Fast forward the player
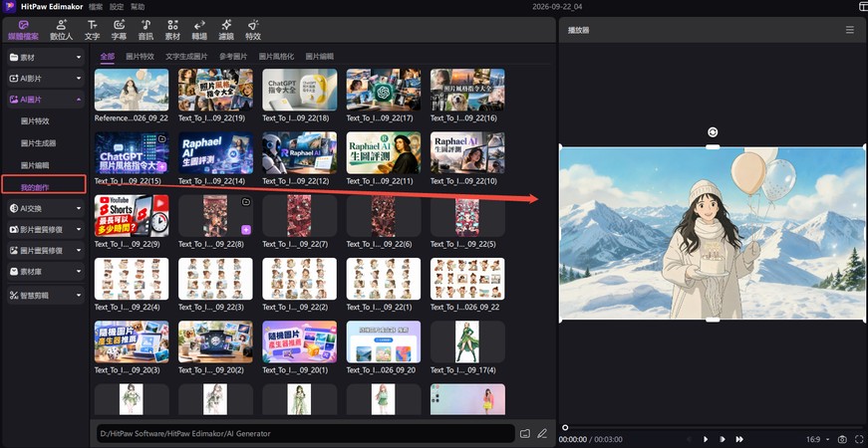Viewport: 868px width, 448px height. 739,439
